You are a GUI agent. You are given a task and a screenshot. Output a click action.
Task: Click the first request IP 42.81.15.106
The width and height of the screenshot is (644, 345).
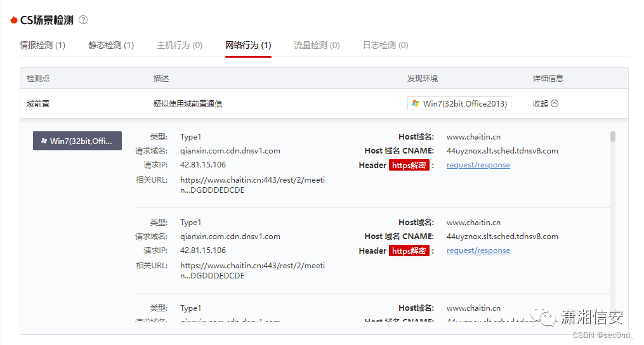(x=203, y=165)
